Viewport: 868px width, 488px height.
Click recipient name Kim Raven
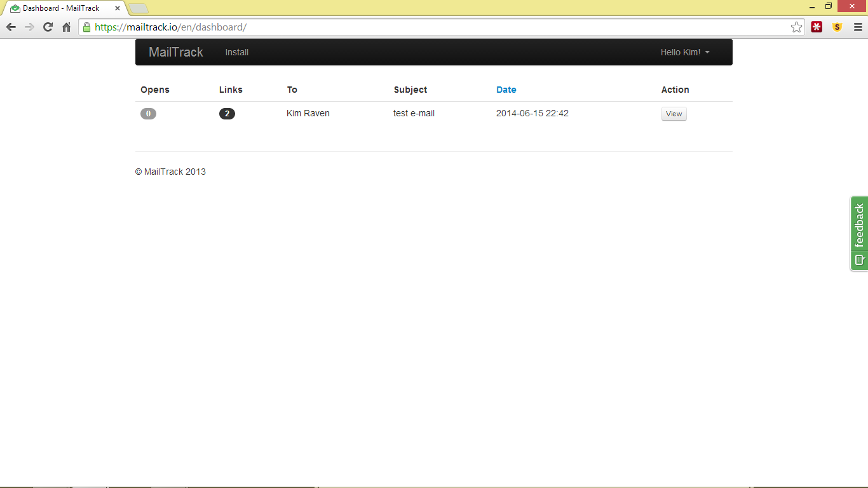[x=308, y=113]
